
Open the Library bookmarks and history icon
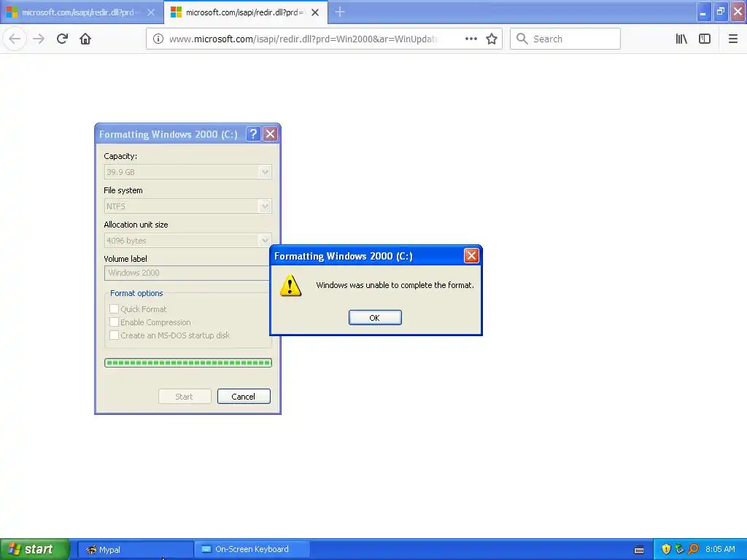[681, 39]
